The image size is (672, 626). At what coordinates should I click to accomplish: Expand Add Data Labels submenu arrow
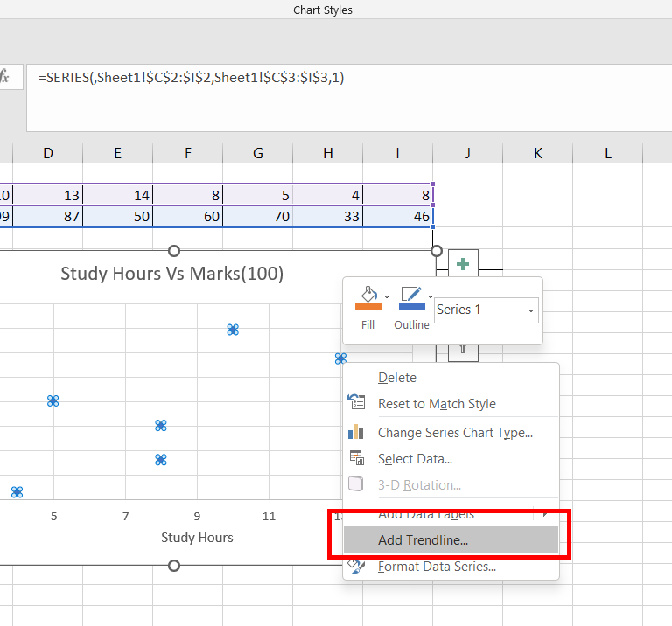pos(545,513)
